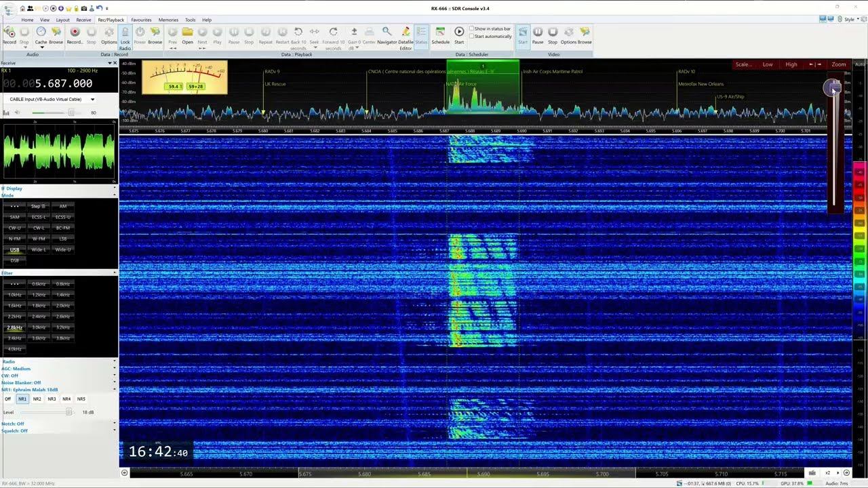Click the Low spectrum level button
Image resolution: width=868 pixels, height=488 pixels.
pos(768,64)
